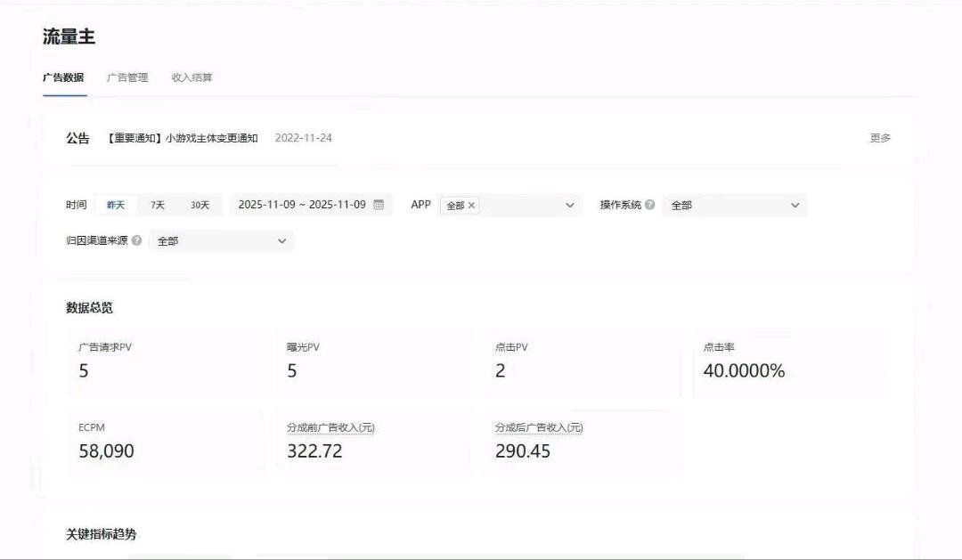Click the chevron on the 操作系统 selector
The height and width of the screenshot is (560, 962).
795,204
